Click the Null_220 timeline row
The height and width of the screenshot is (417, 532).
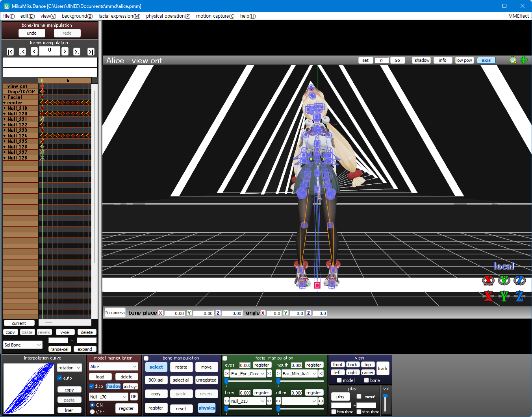tap(20, 114)
